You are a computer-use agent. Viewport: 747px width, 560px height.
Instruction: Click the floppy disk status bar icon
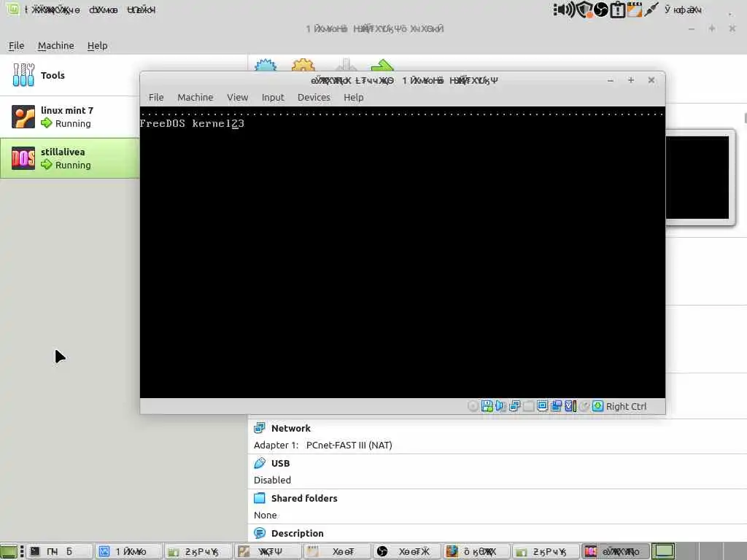coord(487,406)
